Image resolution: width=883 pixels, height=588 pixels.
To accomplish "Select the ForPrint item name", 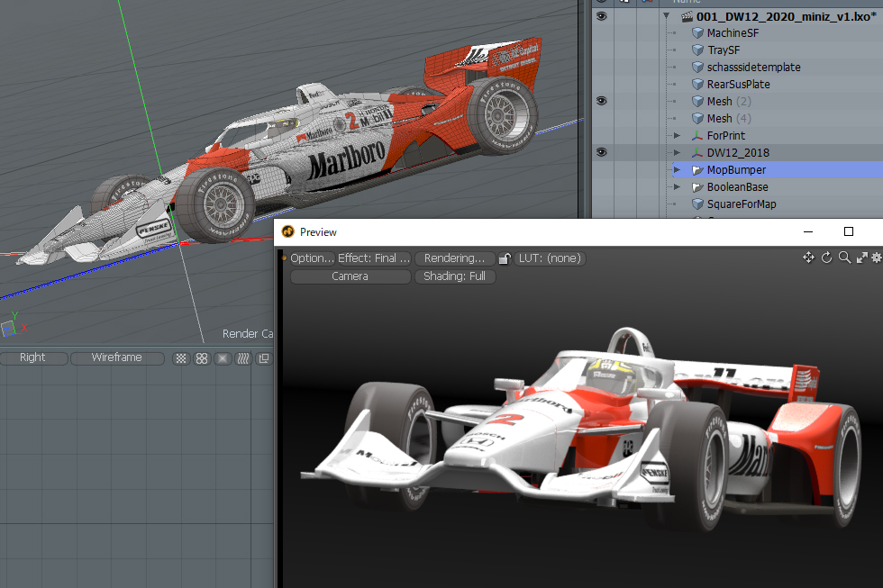I will point(726,136).
